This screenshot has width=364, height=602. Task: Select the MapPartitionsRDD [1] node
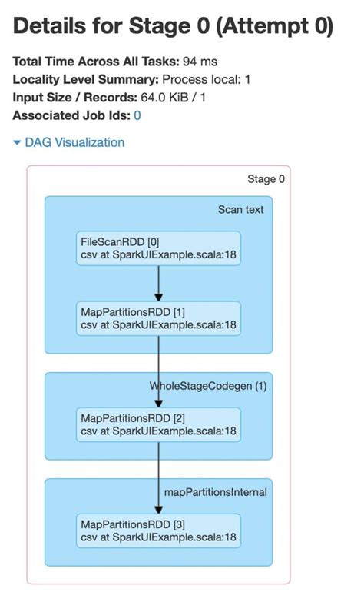pyautogui.click(x=158, y=318)
